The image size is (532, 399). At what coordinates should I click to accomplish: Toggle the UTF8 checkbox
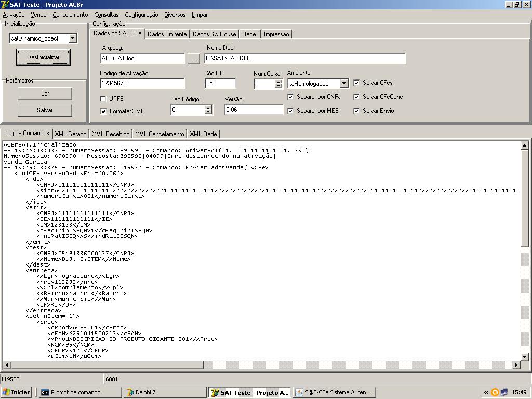coord(103,99)
